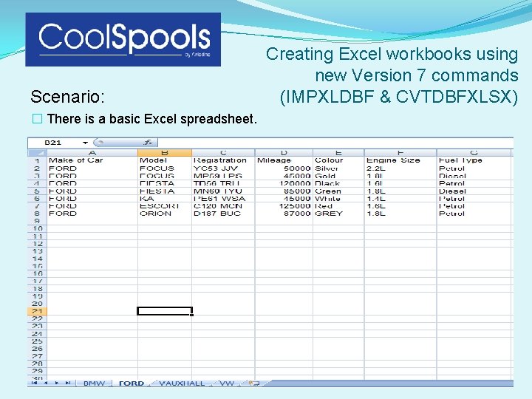Click the 'Mileage' header cell
This screenshot has height=399, width=532.
284,160
